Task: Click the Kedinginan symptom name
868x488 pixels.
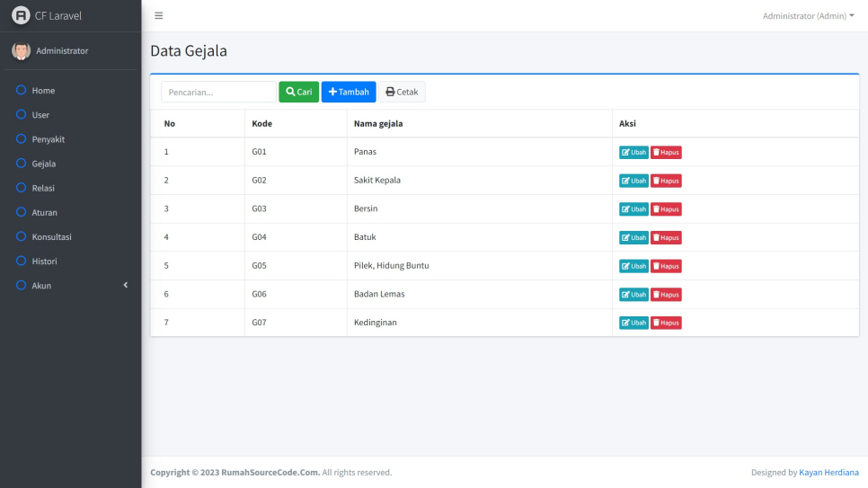Action: coord(376,323)
